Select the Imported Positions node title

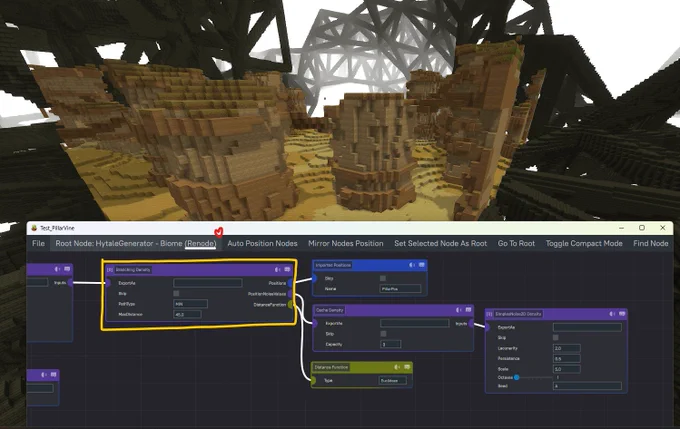click(x=333, y=265)
